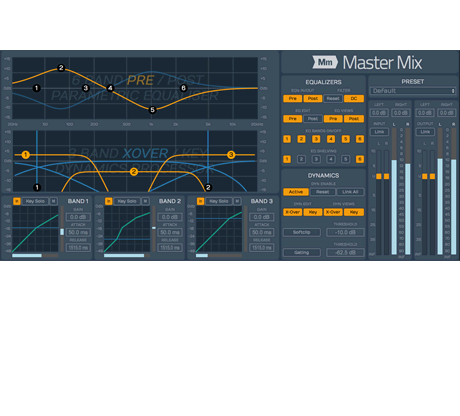Open the Default preset dropdown

pos(413,91)
